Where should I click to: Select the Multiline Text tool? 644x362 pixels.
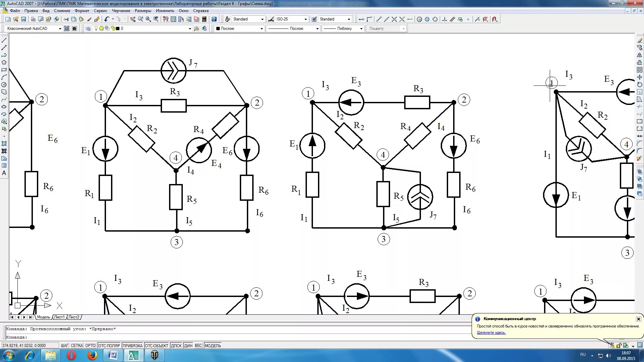4,173
